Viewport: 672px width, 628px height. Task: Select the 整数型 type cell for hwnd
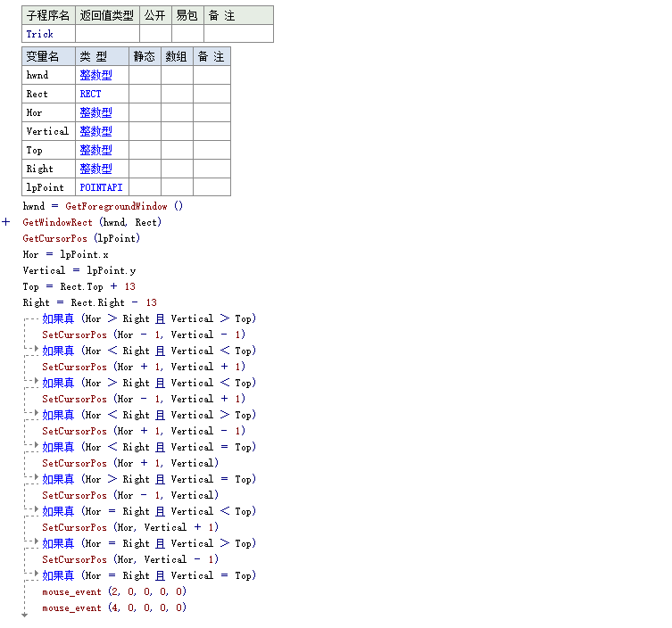click(x=96, y=75)
